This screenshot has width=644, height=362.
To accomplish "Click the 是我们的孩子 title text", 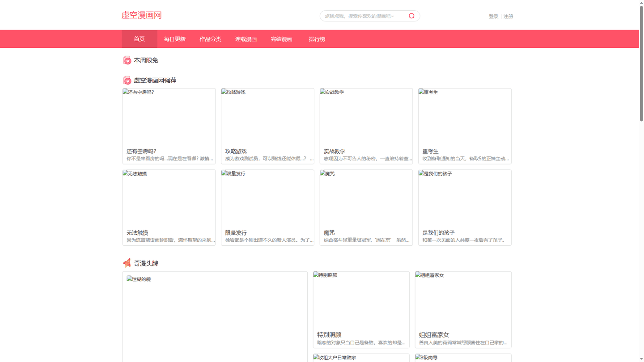I will [438, 233].
